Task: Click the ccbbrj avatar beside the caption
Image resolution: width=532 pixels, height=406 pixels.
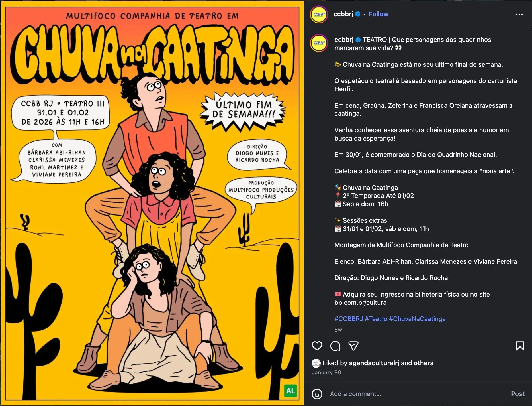Action: 319,43
